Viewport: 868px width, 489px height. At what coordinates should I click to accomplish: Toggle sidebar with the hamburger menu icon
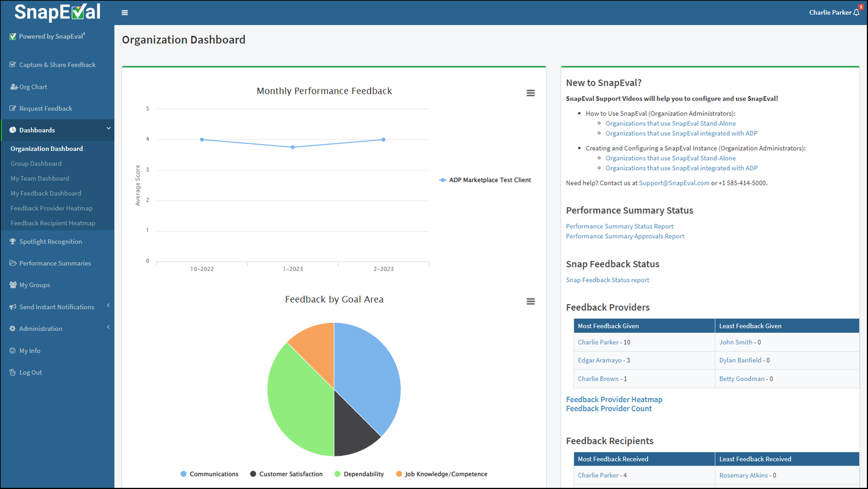124,13
